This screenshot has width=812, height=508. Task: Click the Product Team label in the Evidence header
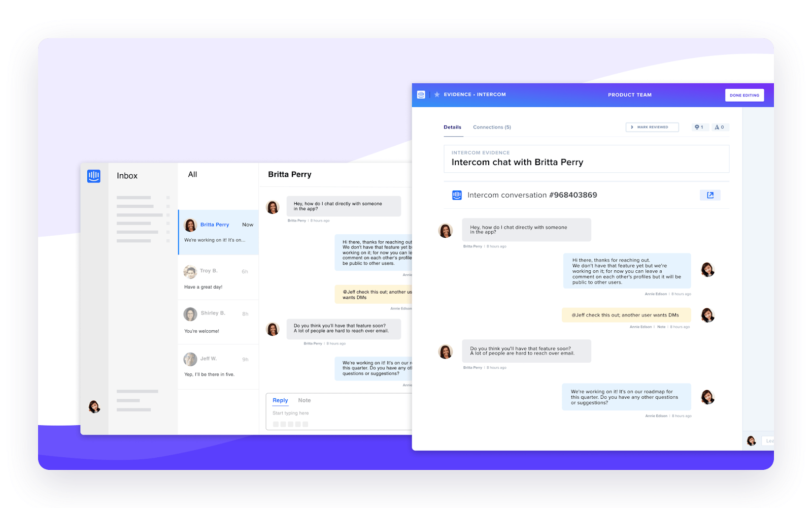pos(630,95)
